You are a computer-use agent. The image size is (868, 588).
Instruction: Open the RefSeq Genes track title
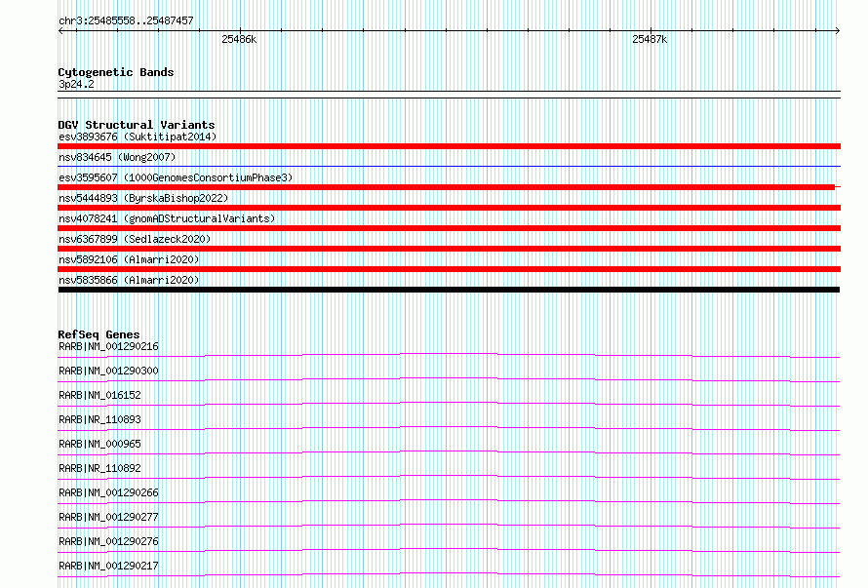[x=99, y=334]
